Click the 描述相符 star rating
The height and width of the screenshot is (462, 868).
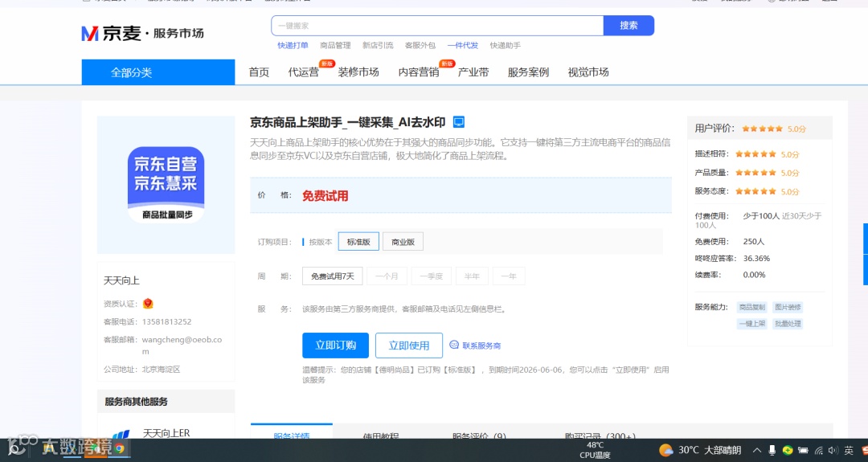[x=755, y=153]
